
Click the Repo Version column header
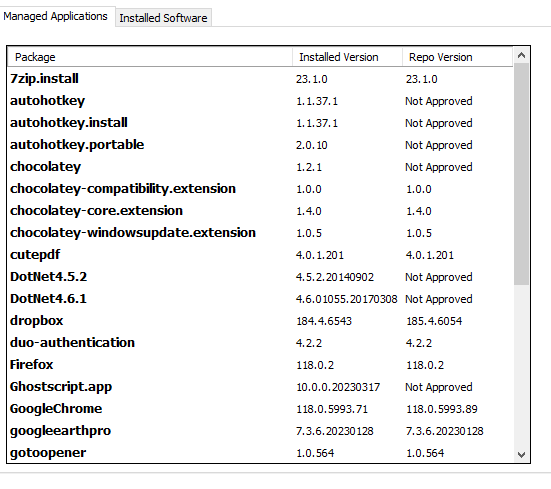pos(458,57)
